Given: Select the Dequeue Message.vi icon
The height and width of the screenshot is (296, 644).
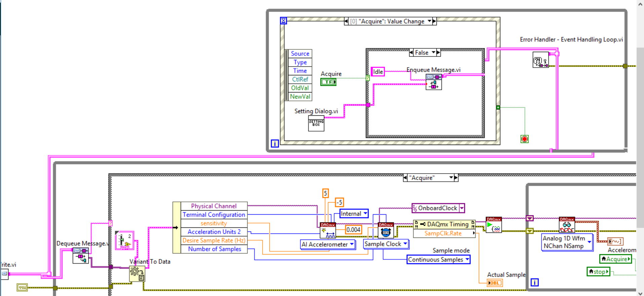Looking at the screenshot, I should point(81,255).
